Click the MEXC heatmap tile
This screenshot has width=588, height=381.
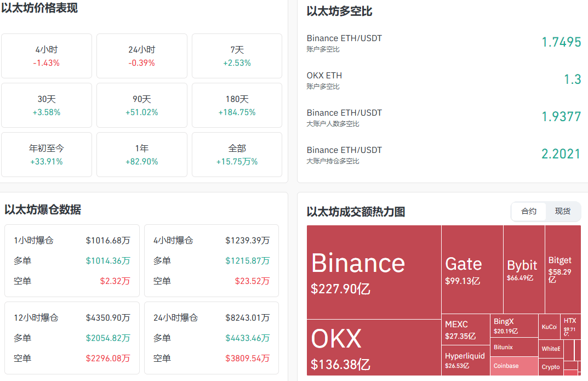tap(466, 329)
